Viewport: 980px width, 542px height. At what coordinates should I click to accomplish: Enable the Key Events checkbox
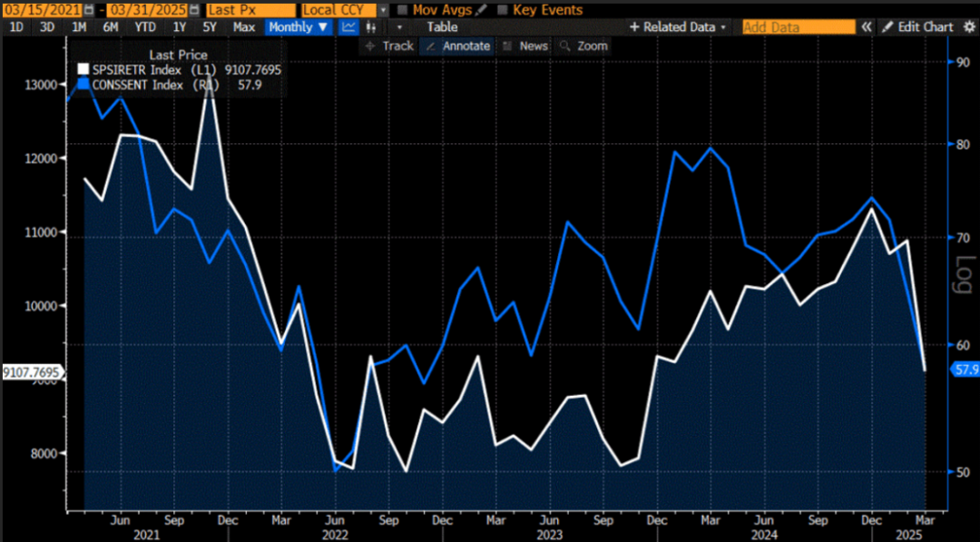[x=502, y=10]
